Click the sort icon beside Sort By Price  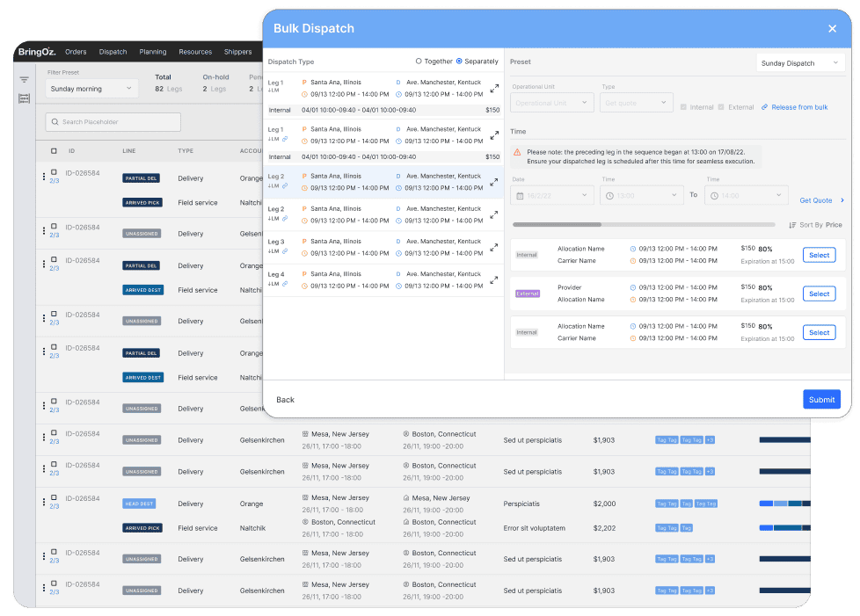tap(792, 225)
